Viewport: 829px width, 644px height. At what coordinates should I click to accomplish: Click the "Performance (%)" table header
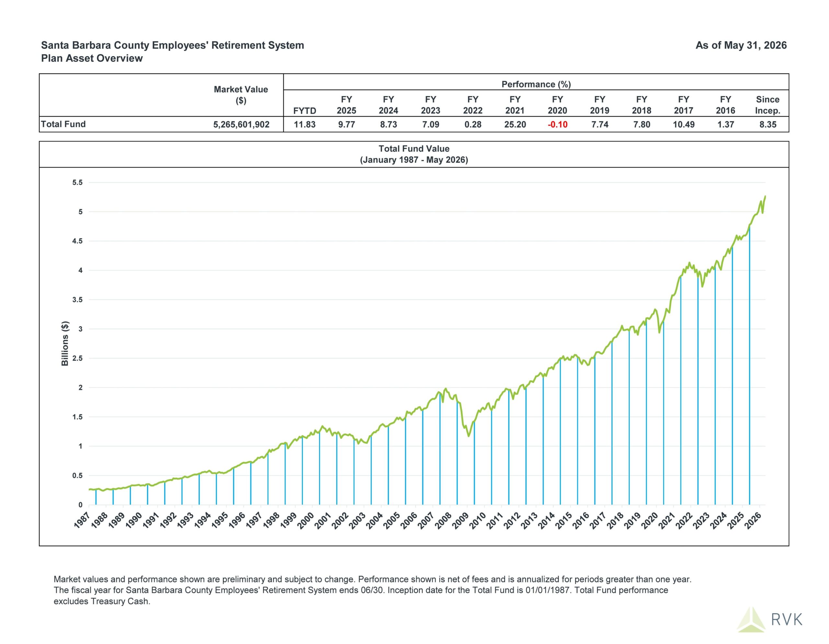click(536, 84)
